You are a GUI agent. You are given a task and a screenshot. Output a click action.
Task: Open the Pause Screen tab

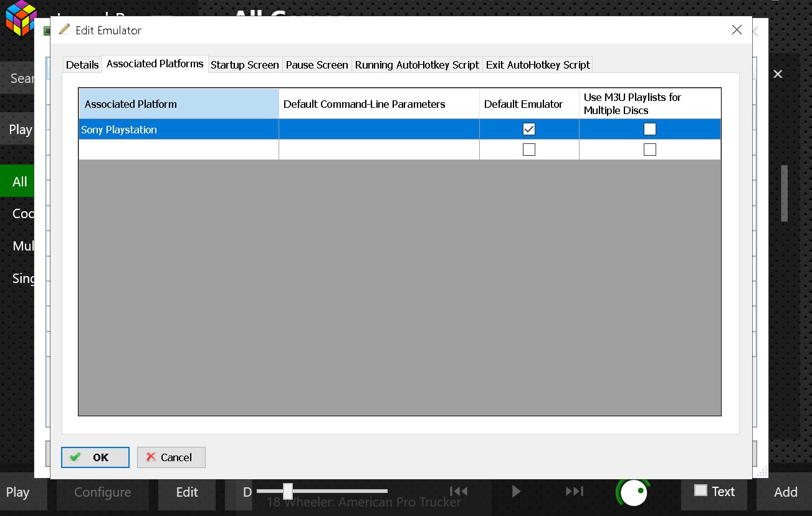coord(317,65)
